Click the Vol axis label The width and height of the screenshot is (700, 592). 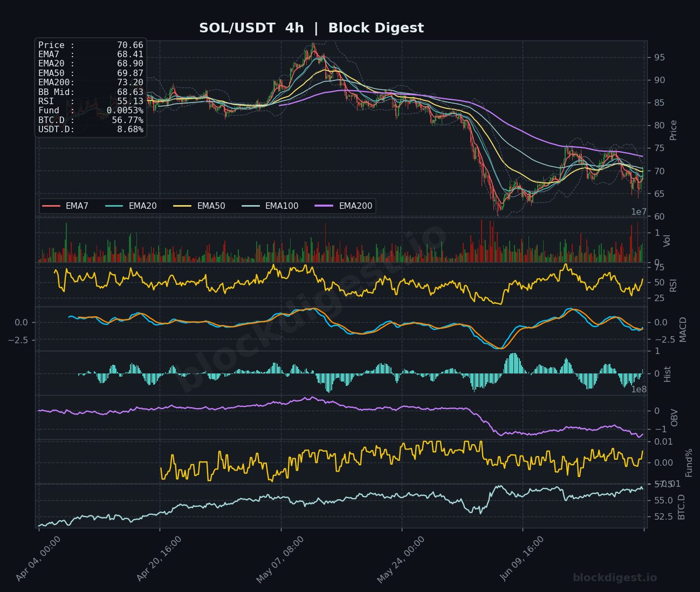pos(667,241)
